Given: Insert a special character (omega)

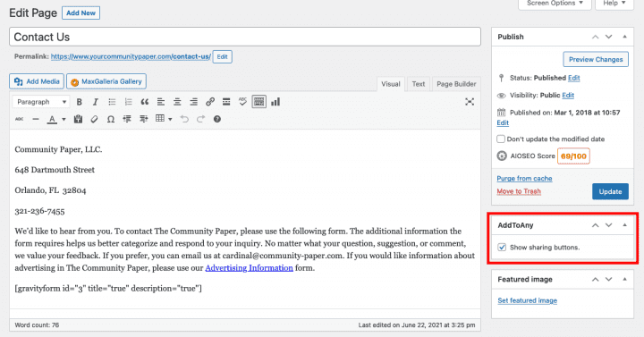Looking at the screenshot, I should click(111, 119).
